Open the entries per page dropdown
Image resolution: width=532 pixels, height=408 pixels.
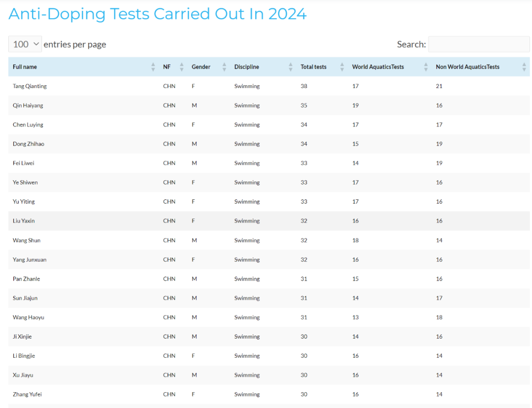25,44
